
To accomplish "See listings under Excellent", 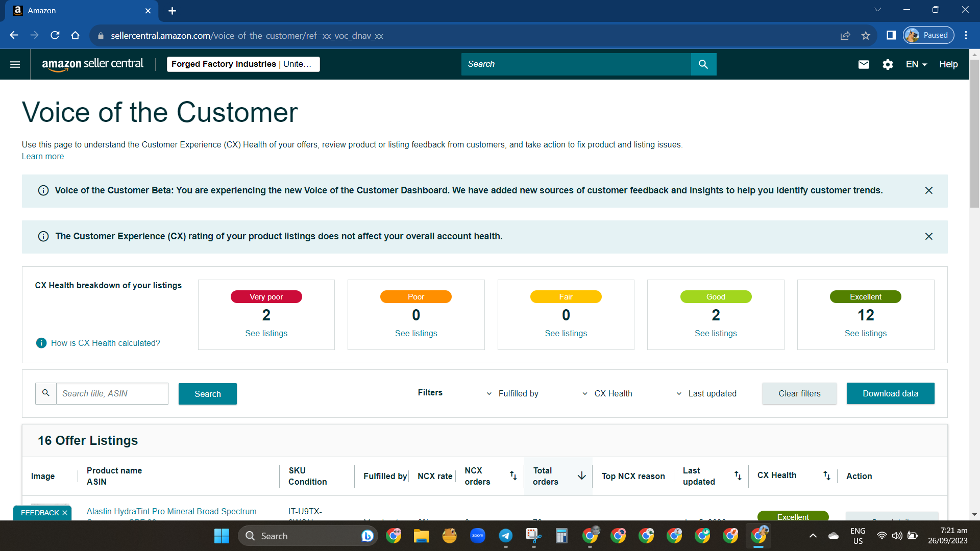I will pos(866,333).
